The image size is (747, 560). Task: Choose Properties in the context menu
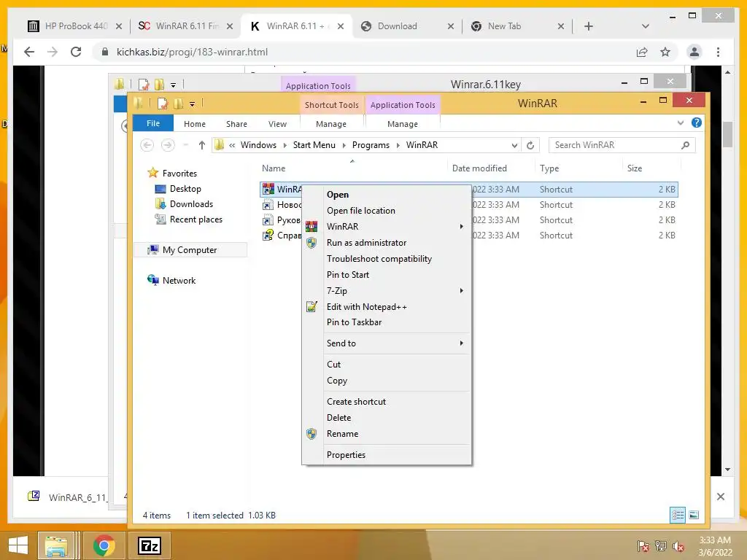tap(346, 455)
